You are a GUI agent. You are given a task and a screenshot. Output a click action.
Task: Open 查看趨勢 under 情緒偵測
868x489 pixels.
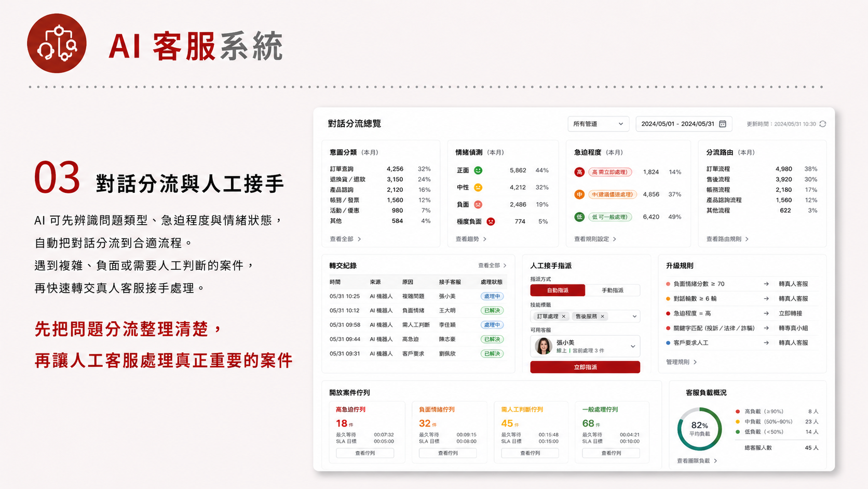click(471, 239)
